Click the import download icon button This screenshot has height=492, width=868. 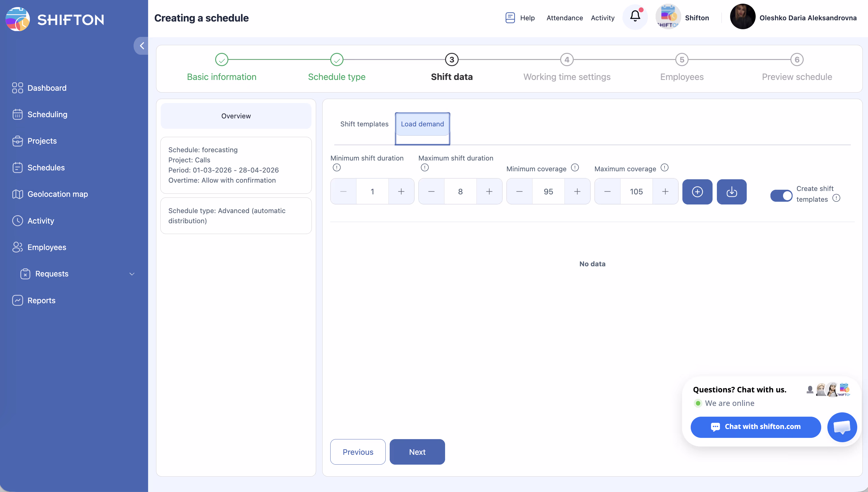(731, 192)
